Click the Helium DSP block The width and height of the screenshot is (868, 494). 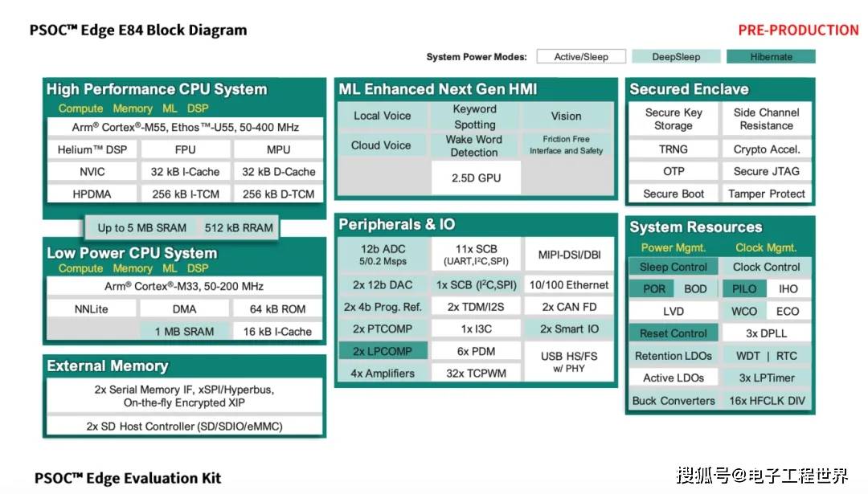tap(92, 149)
